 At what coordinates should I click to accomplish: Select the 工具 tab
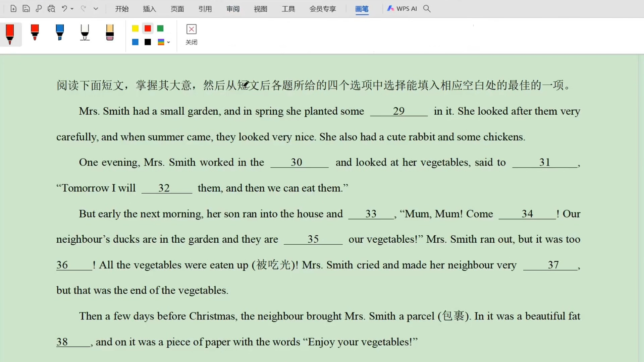click(288, 9)
